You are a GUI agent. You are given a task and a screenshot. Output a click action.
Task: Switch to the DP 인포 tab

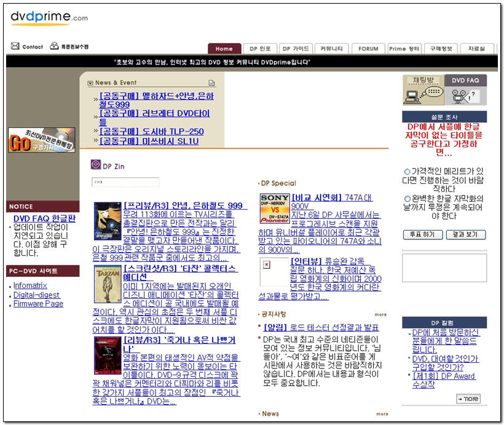pyautogui.click(x=260, y=49)
